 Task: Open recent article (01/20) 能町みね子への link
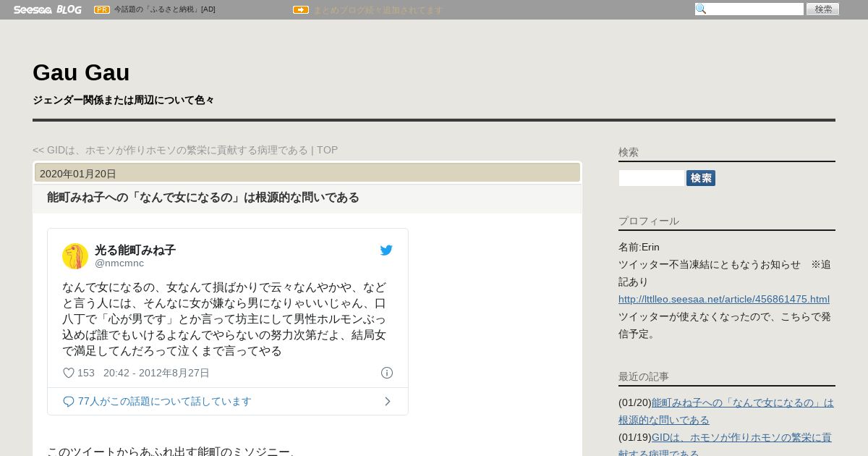[x=726, y=410]
